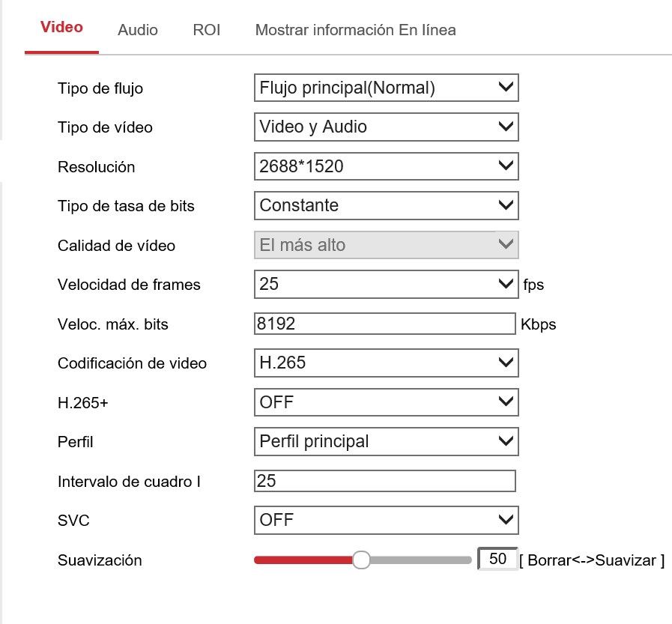Open the Velocidad de frames dropdown
The width and height of the screenshot is (672, 624).
tap(386, 284)
